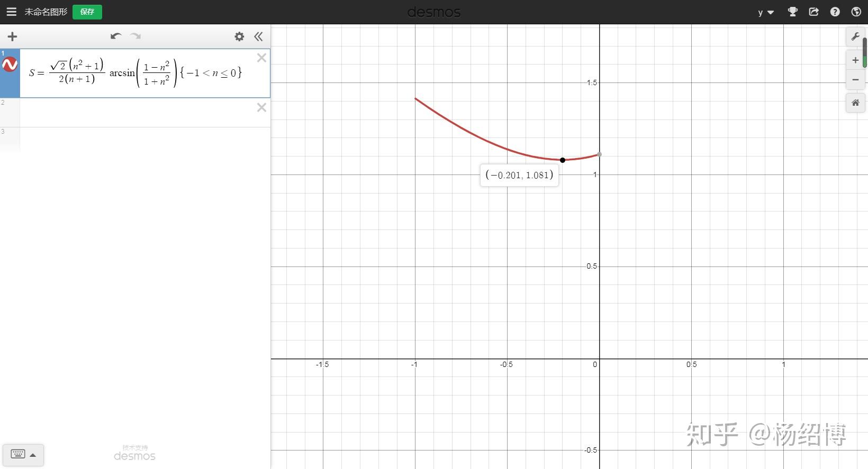Expand the on-screen keyboard
The width and height of the screenshot is (868, 469).
click(23, 454)
